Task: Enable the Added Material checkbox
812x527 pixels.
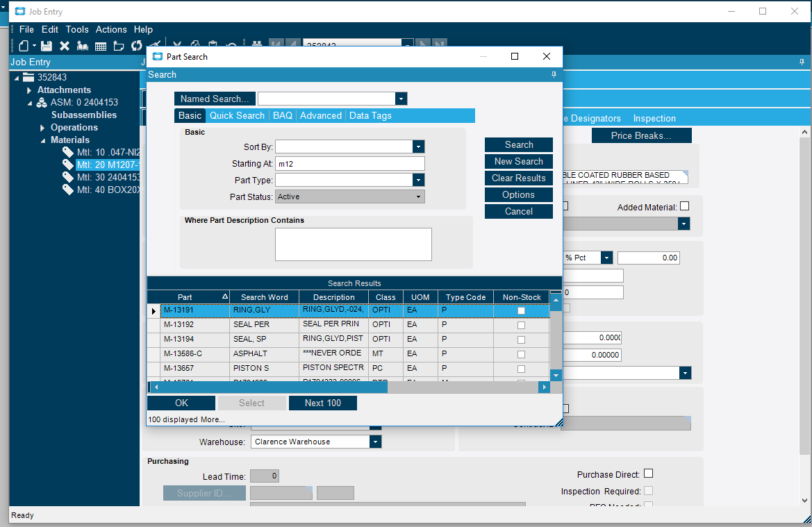Action: point(685,206)
